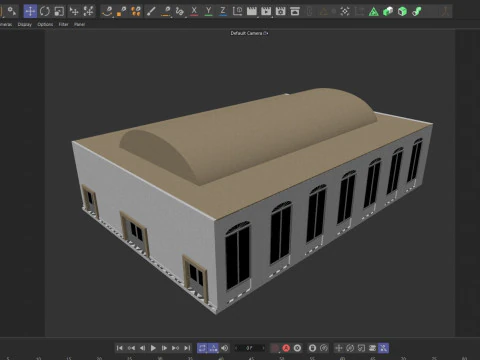This screenshot has height=360, width=480.
Task: Click the dynamic place scatter icon
Action: (88, 11)
